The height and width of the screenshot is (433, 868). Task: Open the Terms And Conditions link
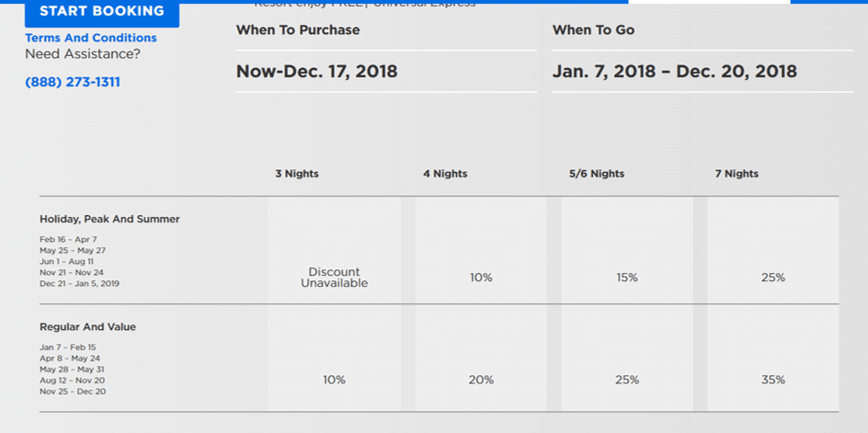coord(91,39)
